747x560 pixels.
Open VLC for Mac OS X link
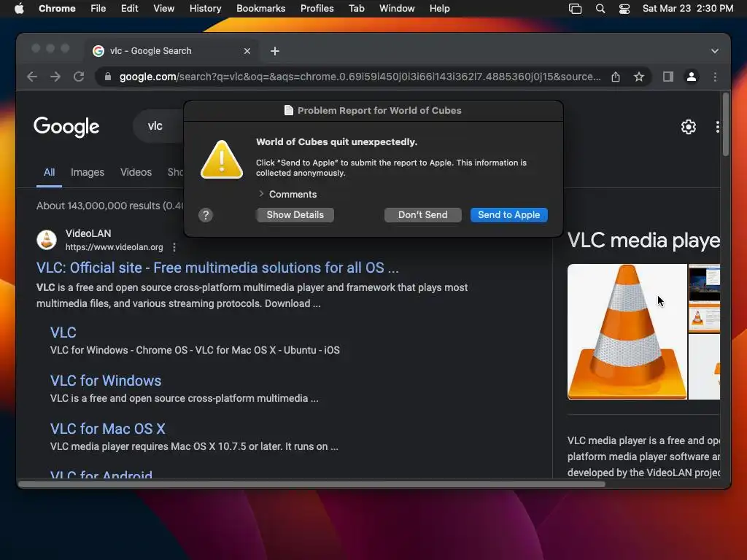tap(108, 429)
